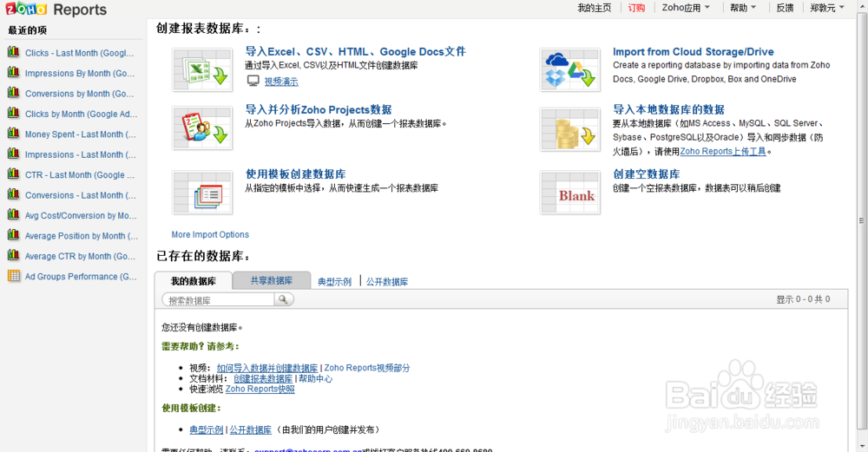Click table icon beside Ad Groups Performance
This screenshot has height=452, width=868.
click(13, 276)
